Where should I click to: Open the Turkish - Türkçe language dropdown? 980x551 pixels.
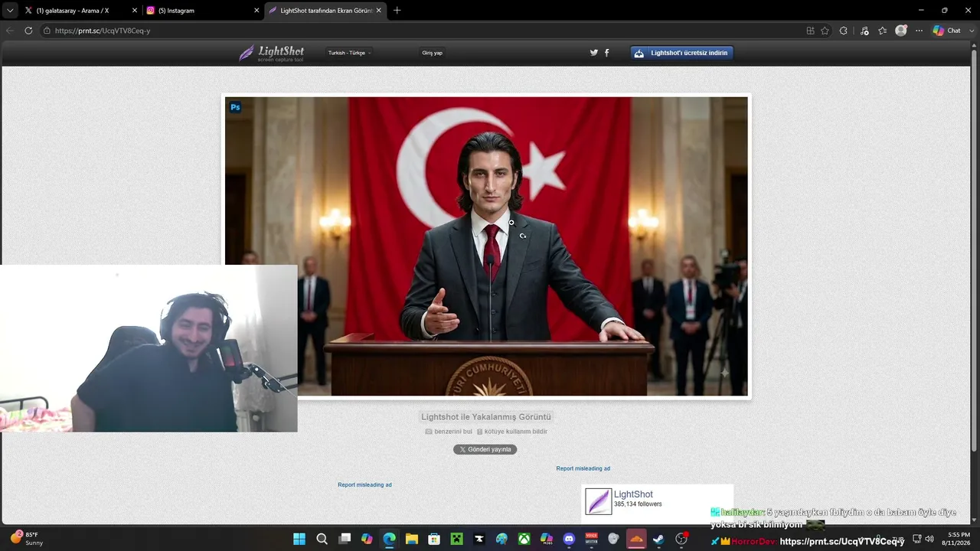click(350, 53)
